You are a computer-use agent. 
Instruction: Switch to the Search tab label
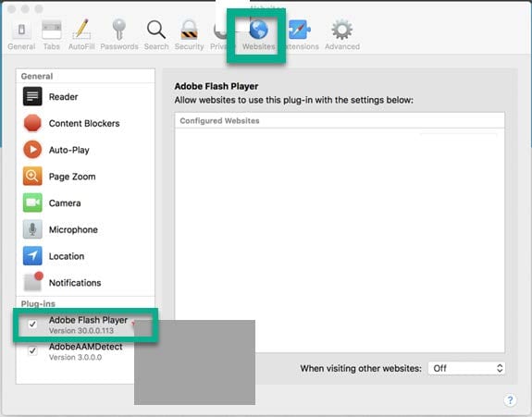(156, 46)
